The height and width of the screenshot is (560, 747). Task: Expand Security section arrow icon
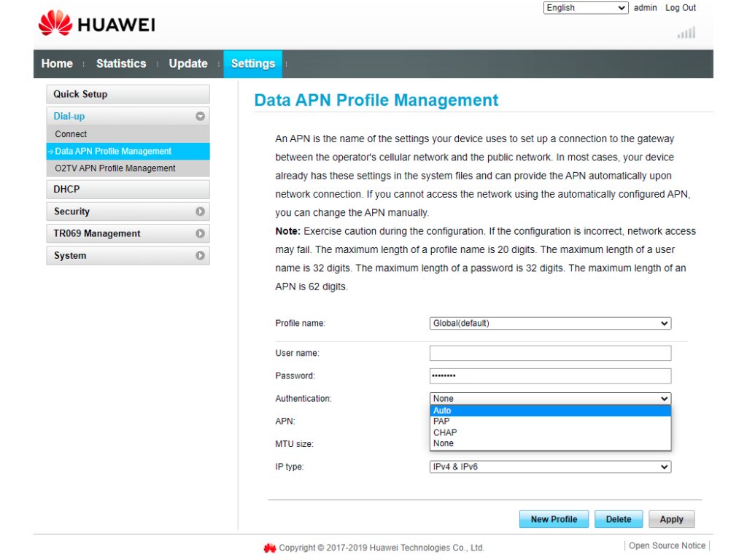coord(200,211)
